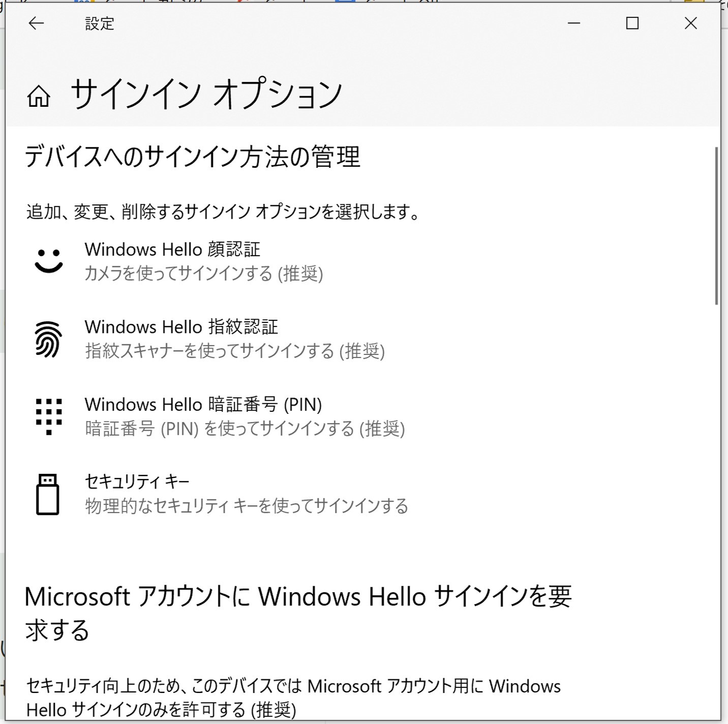728x724 pixels.
Task: Click the PIN keypad dots icon
Action: (48, 416)
